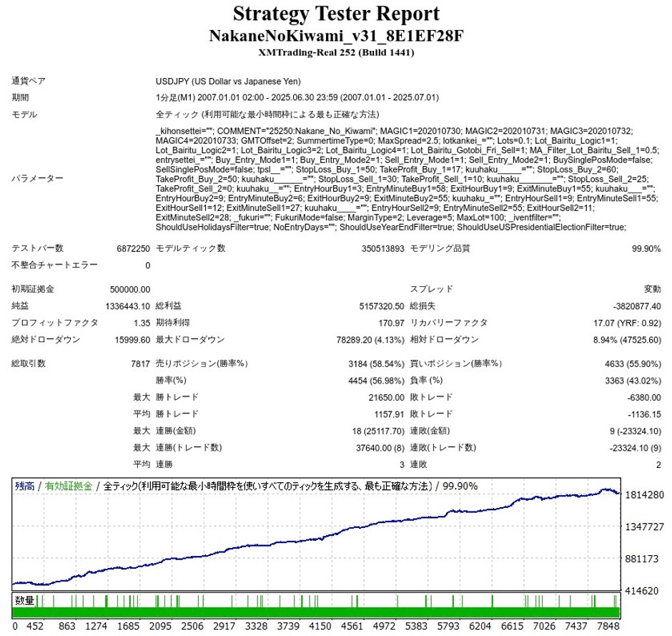This screenshot has height=636, width=672.
Task: Click the 4150 x-axis tick label
Action: pos(320,626)
